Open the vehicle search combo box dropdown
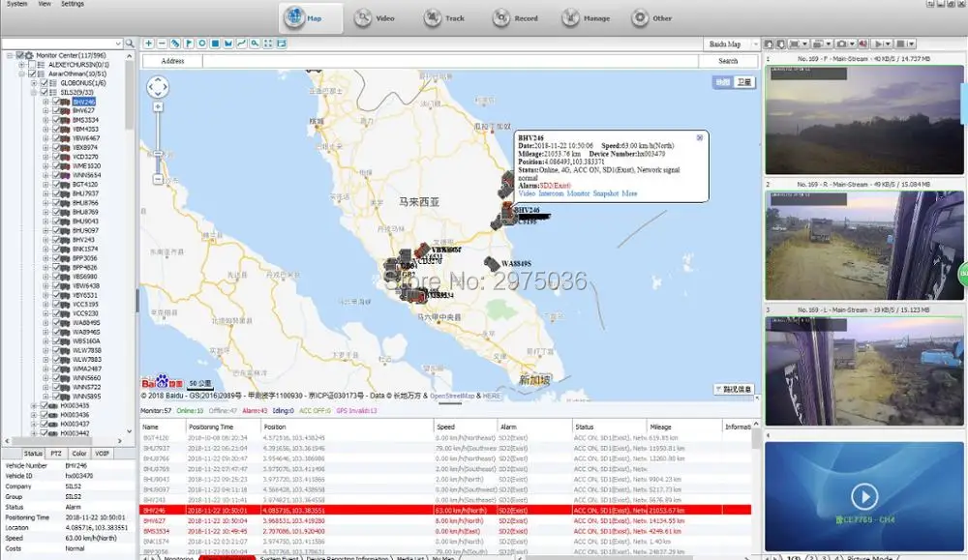Screen dimensions: 968x560 click(x=117, y=44)
